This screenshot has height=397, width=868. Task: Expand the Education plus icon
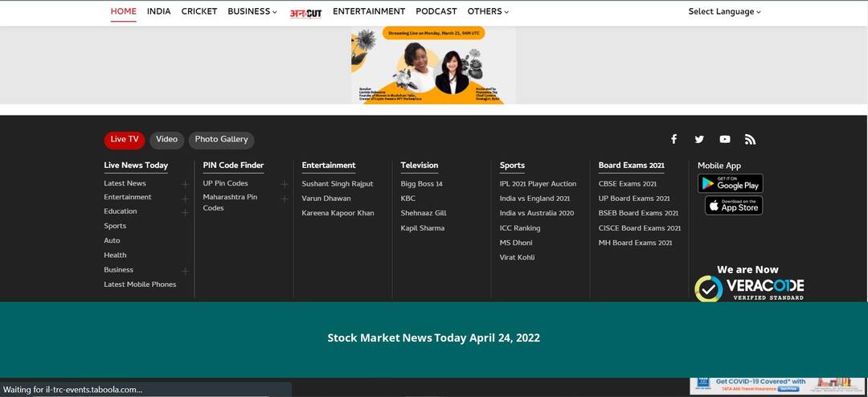[185, 213]
